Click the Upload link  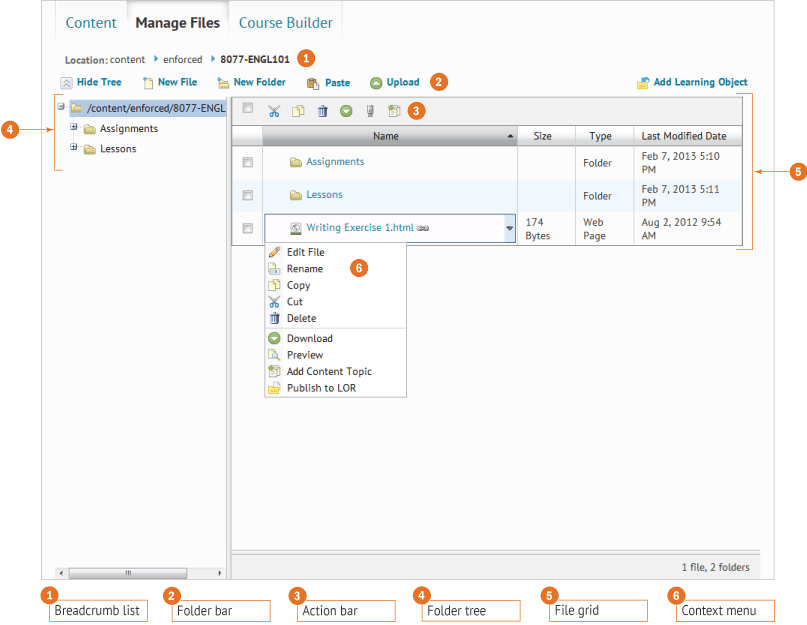click(403, 82)
